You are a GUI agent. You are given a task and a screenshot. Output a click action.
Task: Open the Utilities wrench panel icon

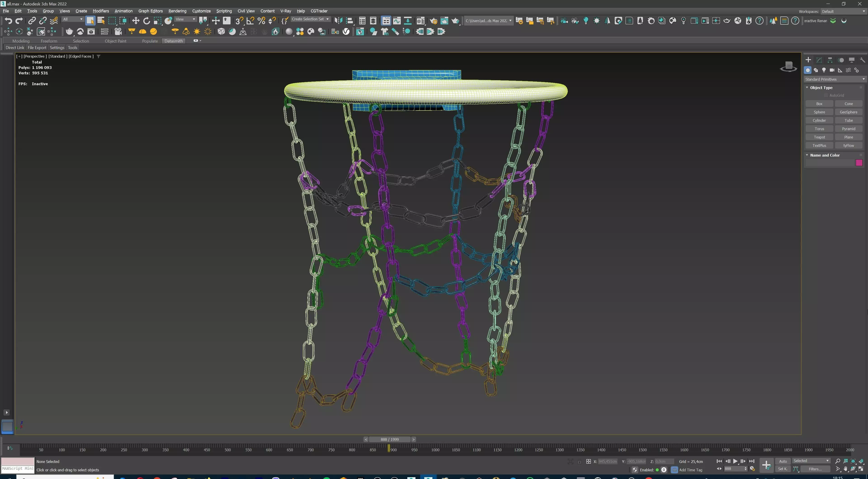point(862,60)
